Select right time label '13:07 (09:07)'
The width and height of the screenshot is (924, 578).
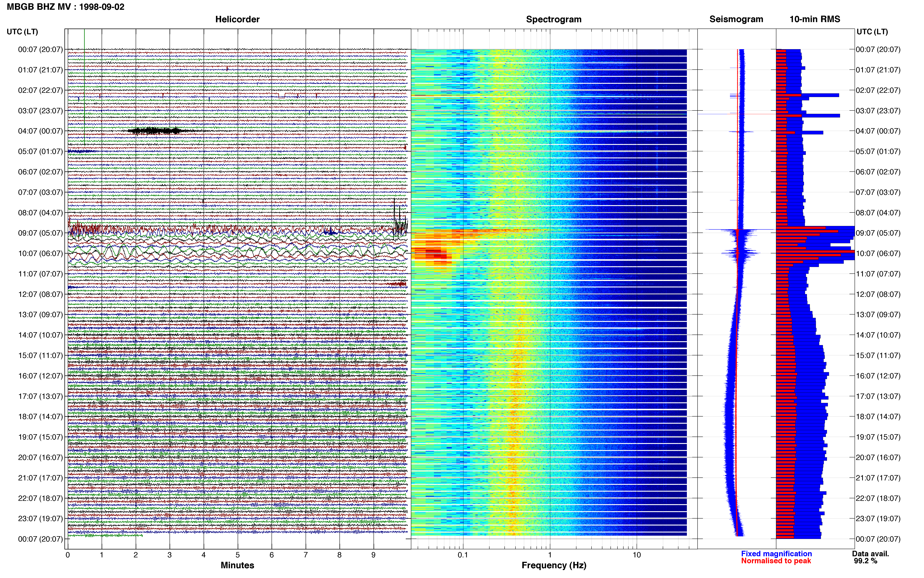tap(878, 315)
